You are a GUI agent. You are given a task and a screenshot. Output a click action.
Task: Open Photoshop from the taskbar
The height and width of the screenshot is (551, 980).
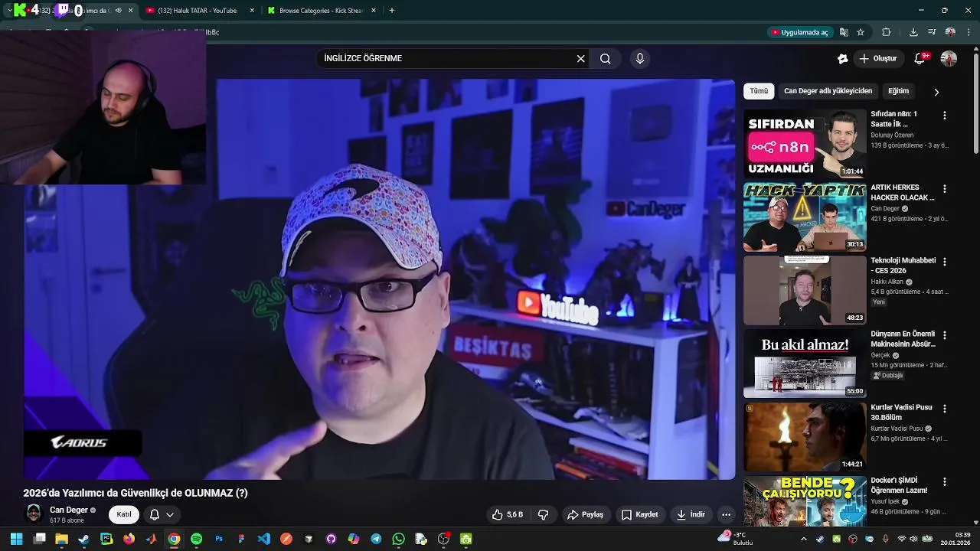219,539
